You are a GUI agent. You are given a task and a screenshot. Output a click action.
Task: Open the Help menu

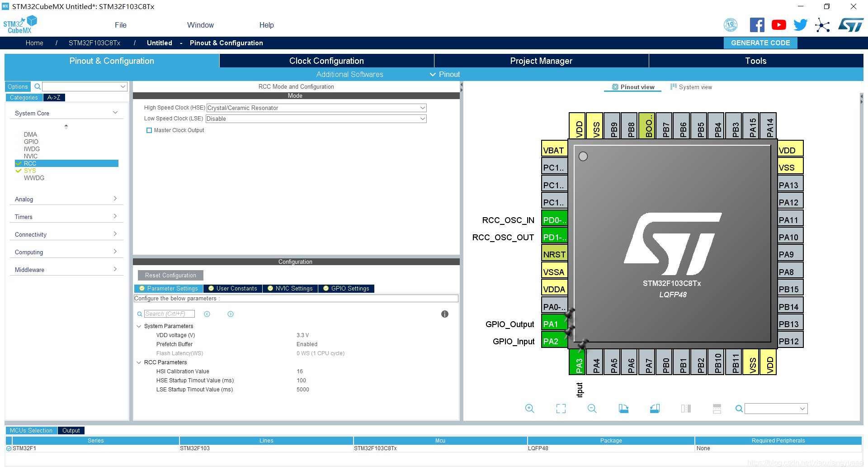tap(267, 25)
